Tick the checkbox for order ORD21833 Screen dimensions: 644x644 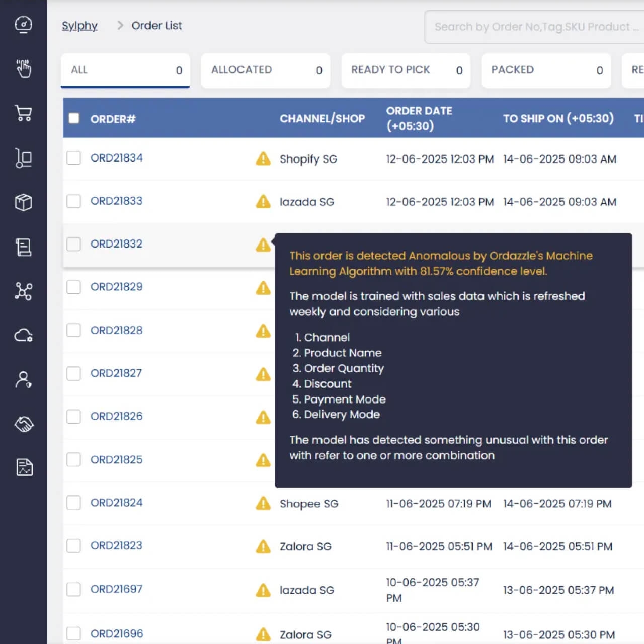tap(74, 201)
